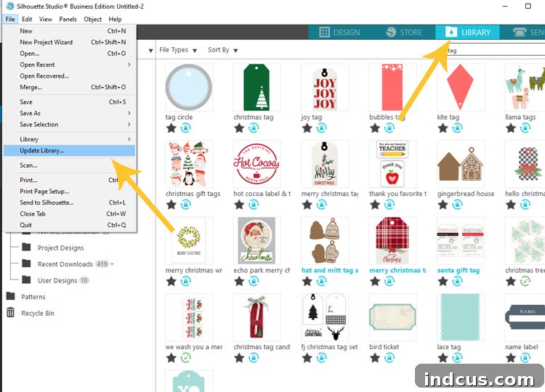This screenshot has width=545, height=392.
Task: Choose Send to Silhouette menu entry
Action: point(69,203)
